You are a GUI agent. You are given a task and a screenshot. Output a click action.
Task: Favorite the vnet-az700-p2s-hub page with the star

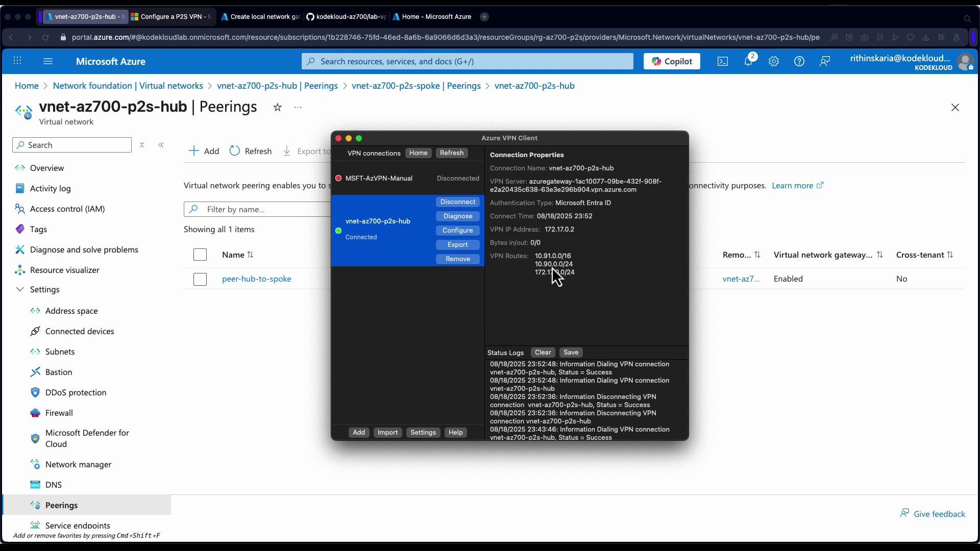(278, 107)
